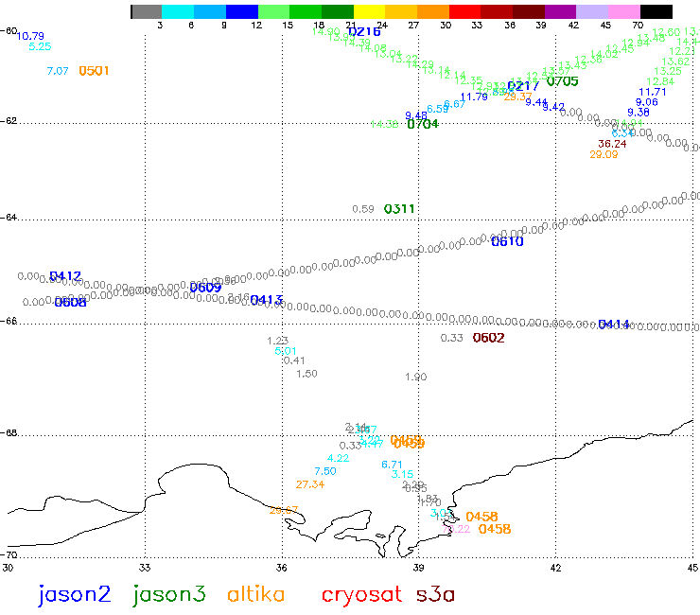
Task: Click the blue 0216 track label
Action: tap(365, 32)
